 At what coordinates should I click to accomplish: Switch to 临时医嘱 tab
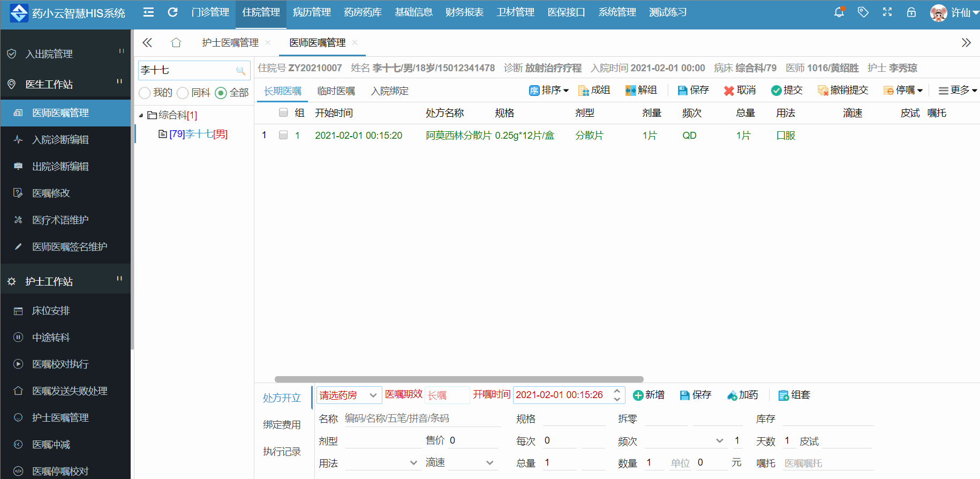(x=336, y=91)
